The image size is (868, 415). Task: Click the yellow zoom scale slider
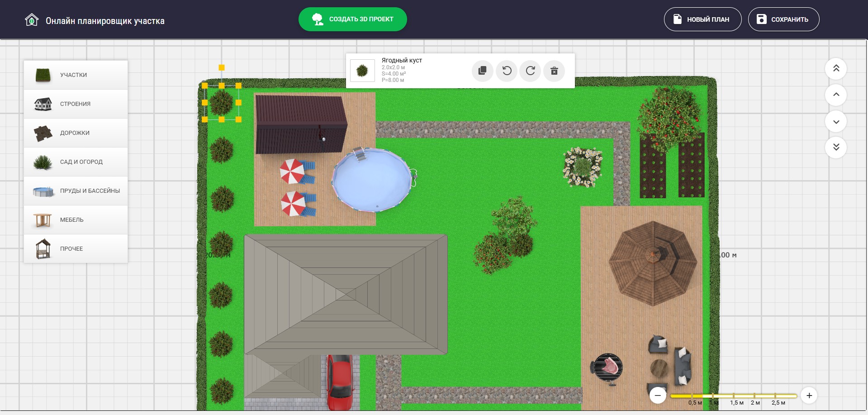click(x=733, y=396)
